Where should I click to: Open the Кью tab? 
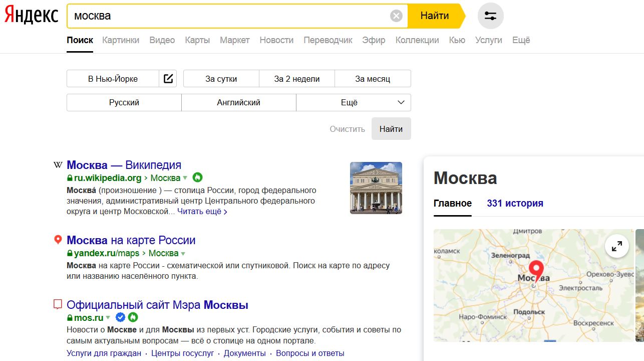[457, 40]
